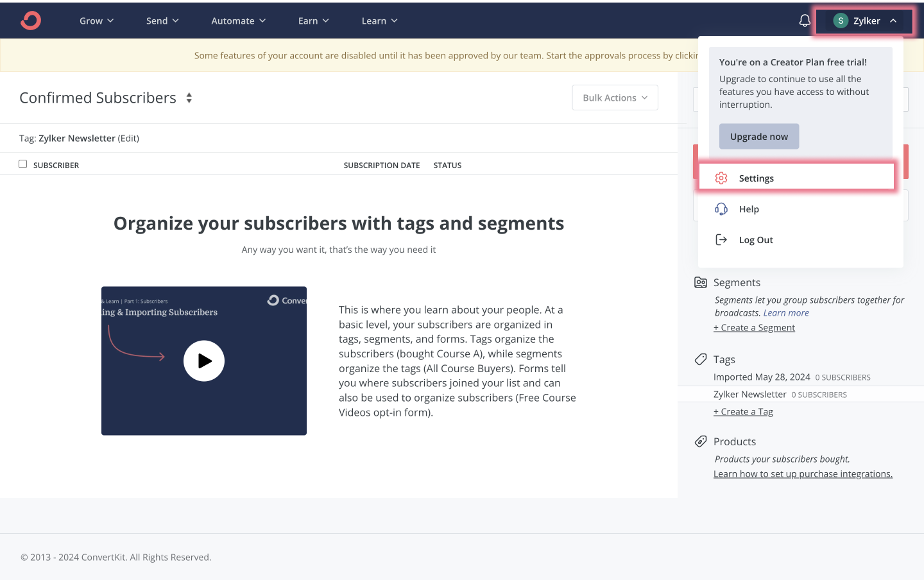Click + Create a Tag link
Viewport: 924px width, 580px height.
pyautogui.click(x=743, y=412)
